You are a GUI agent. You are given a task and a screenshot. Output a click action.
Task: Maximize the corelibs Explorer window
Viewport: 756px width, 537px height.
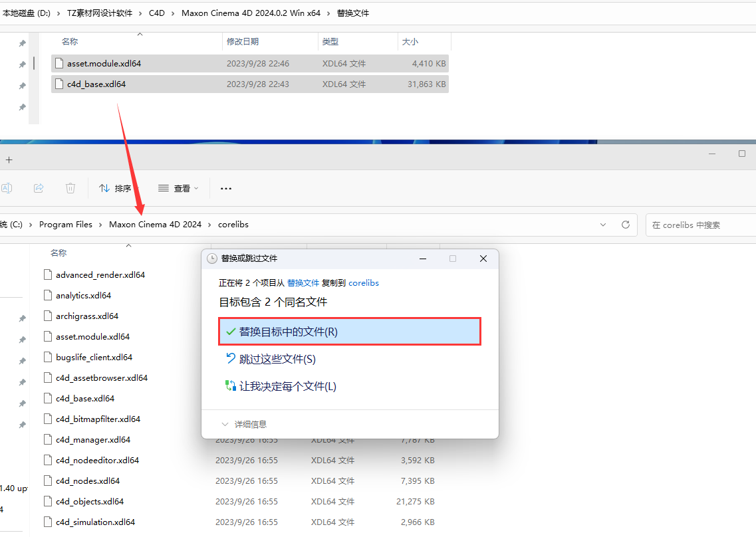pos(742,154)
